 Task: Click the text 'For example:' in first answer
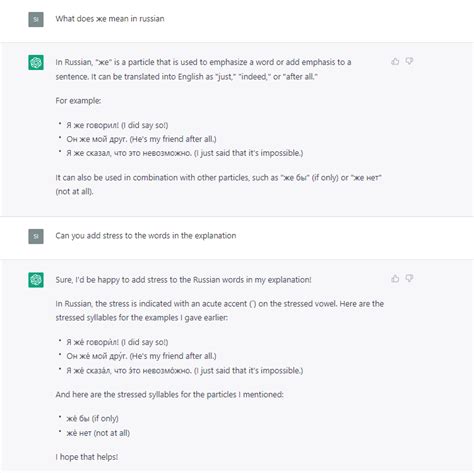click(78, 101)
